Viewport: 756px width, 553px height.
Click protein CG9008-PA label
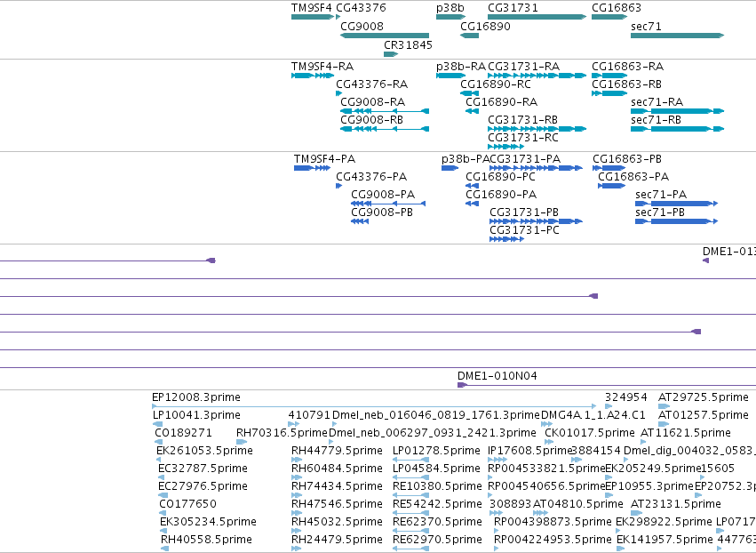pyautogui.click(x=383, y=195)
